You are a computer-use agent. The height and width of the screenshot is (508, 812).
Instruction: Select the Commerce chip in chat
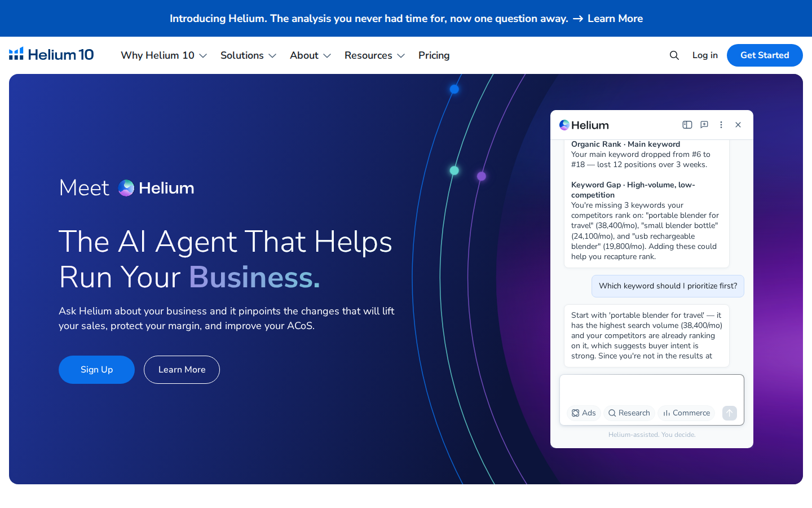[686, 413]
